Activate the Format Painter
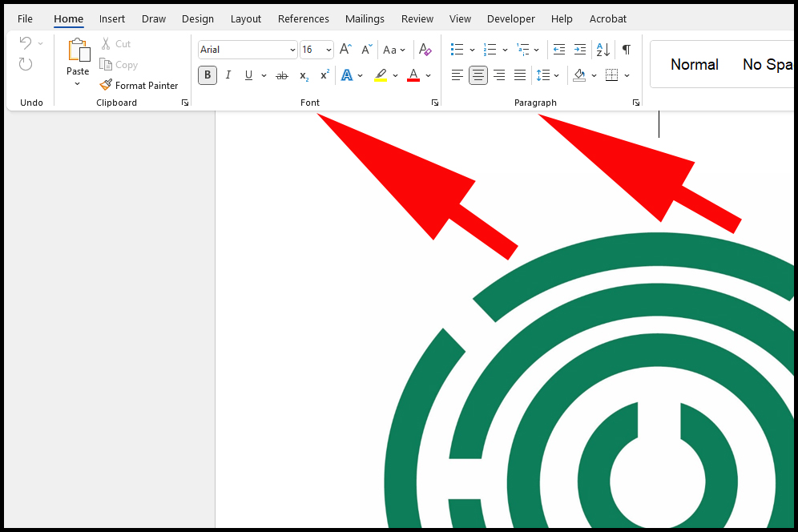 point(139,86)
